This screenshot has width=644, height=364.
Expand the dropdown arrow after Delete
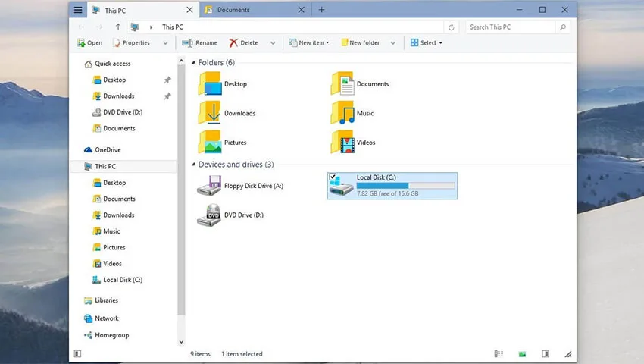pyautogui.click(x=273, y=43)
